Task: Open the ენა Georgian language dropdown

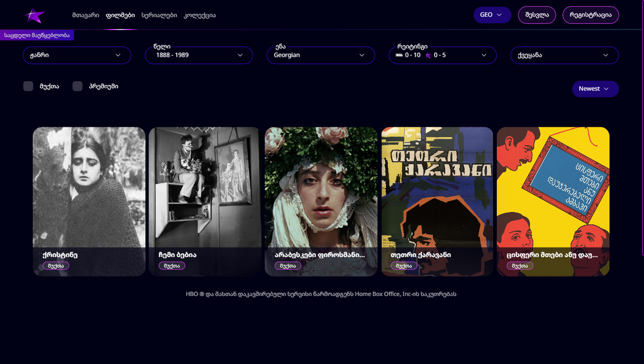Action: (321, 55)
